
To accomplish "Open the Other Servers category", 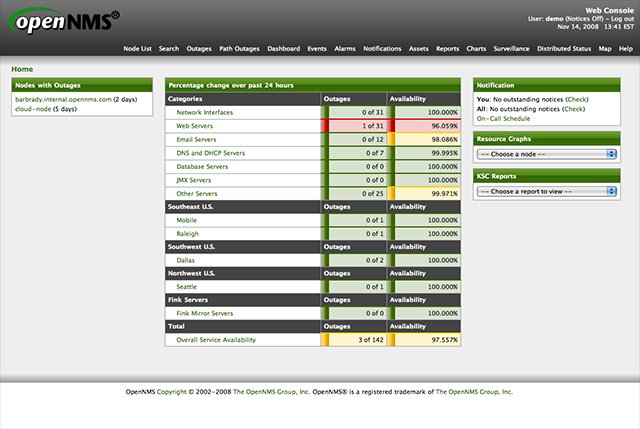I will pyautogui.click(x=197, y=193).
